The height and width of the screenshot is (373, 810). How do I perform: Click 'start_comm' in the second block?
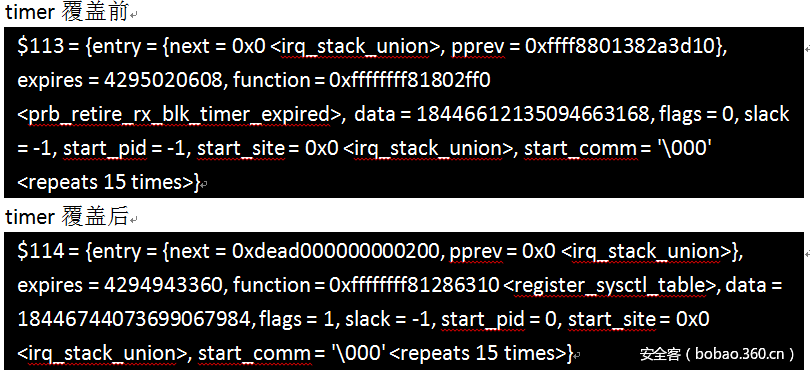[x=254, y=353]
